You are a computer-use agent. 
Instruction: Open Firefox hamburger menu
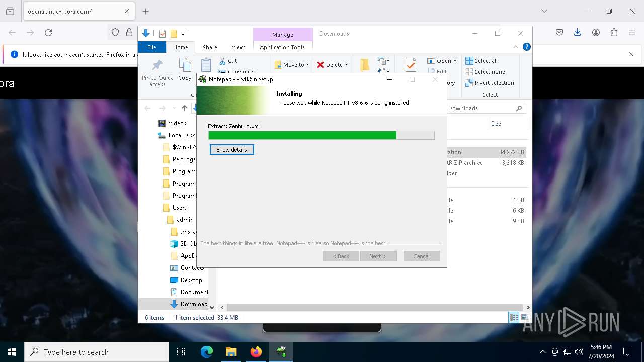coord(632,32)
